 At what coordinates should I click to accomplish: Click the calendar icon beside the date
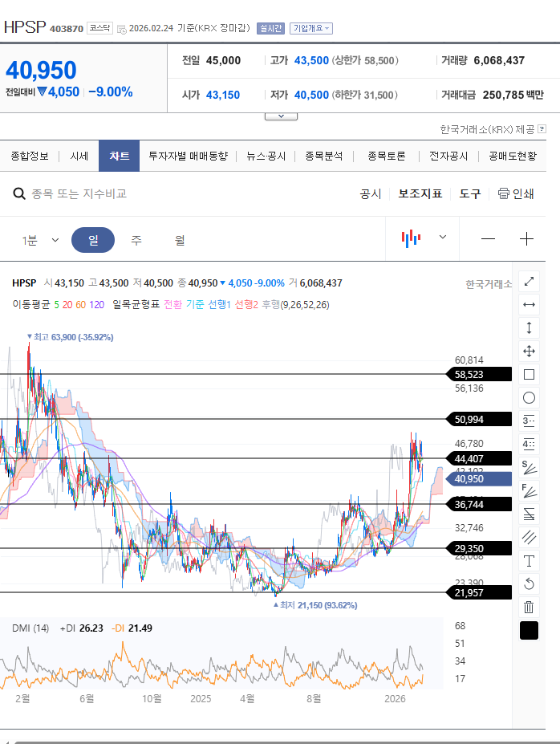pos(121,29)
